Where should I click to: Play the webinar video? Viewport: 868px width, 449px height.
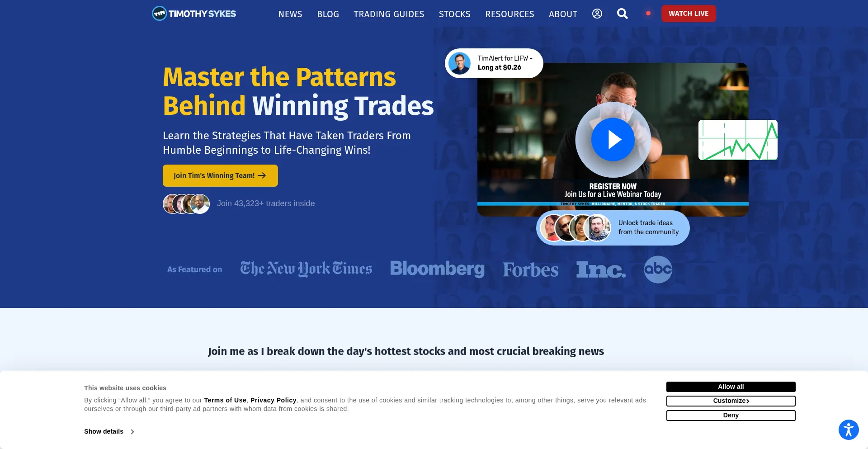tap(613, 139)
